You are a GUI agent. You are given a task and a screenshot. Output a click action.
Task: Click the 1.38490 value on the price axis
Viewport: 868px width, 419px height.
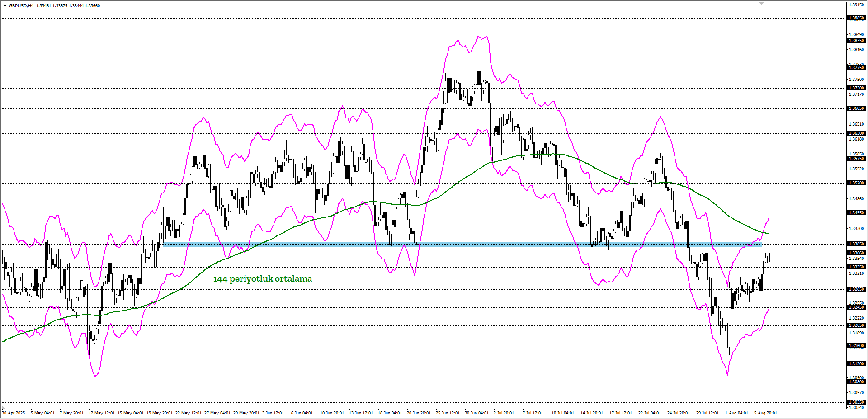[857, 35]
